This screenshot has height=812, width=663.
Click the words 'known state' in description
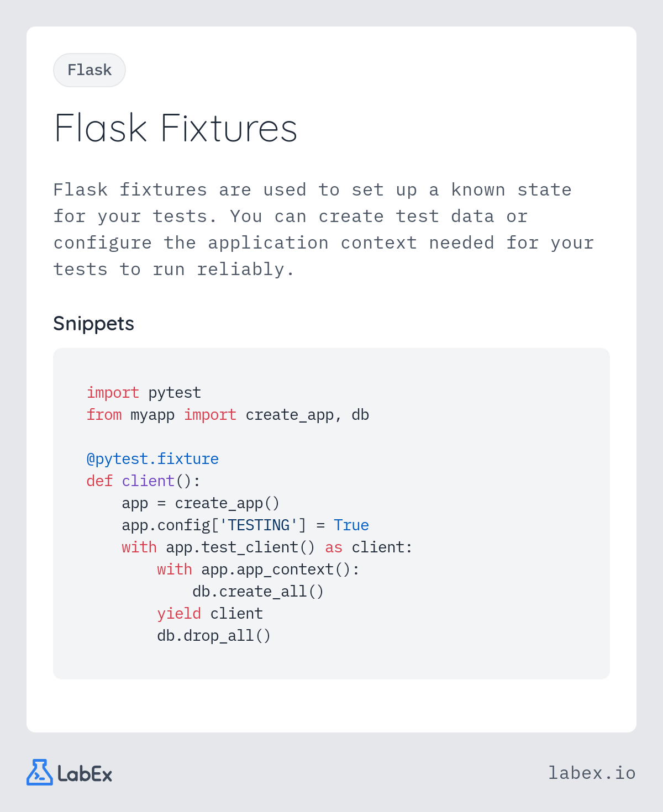click(511, 189)
